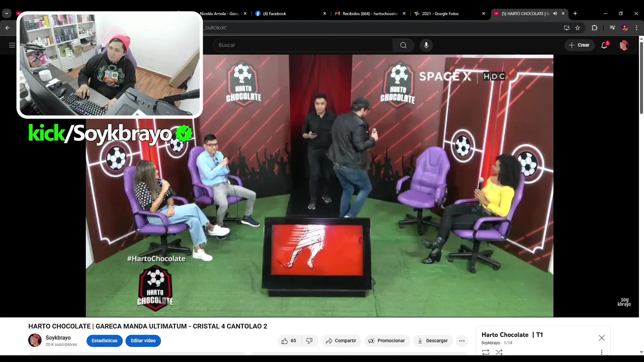The width and height of the screenshot is (644, 362).
Task: Install app icon in the address bar
Action: click(x=567, y=28)
